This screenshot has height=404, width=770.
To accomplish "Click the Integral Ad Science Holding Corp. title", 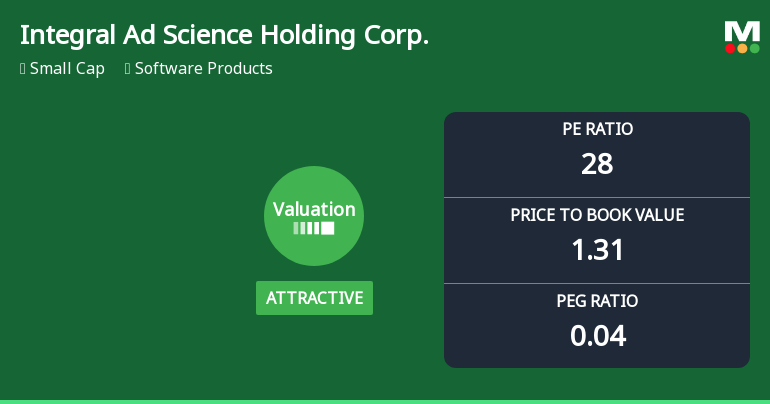I will 224,36.
